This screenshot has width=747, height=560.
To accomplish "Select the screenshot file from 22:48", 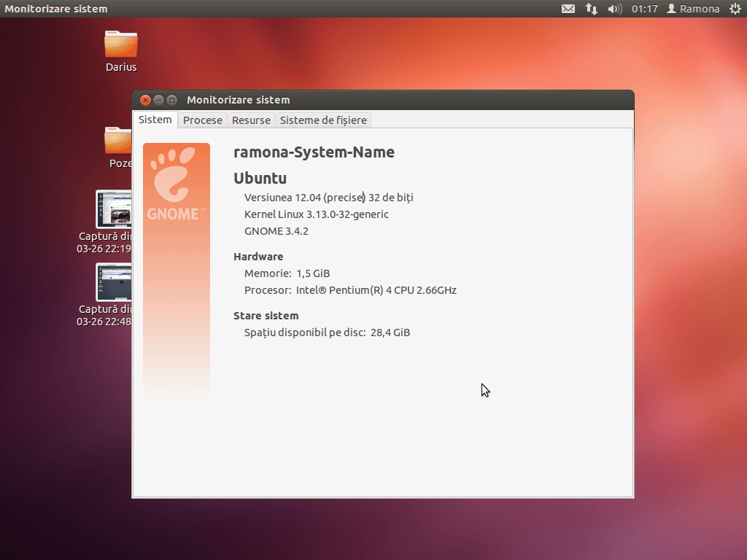I will point(114,282).
